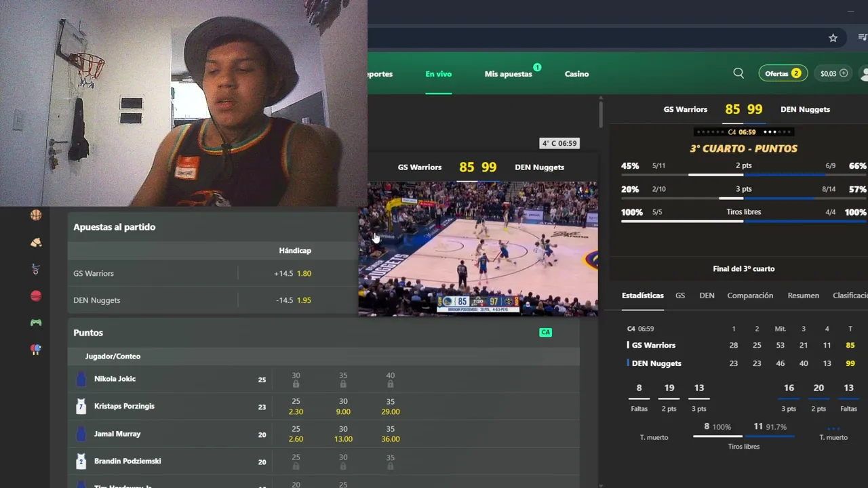Click the 3° CUARTO - PUNTOS heading
The image size is (868, 488).
point(744,148)
